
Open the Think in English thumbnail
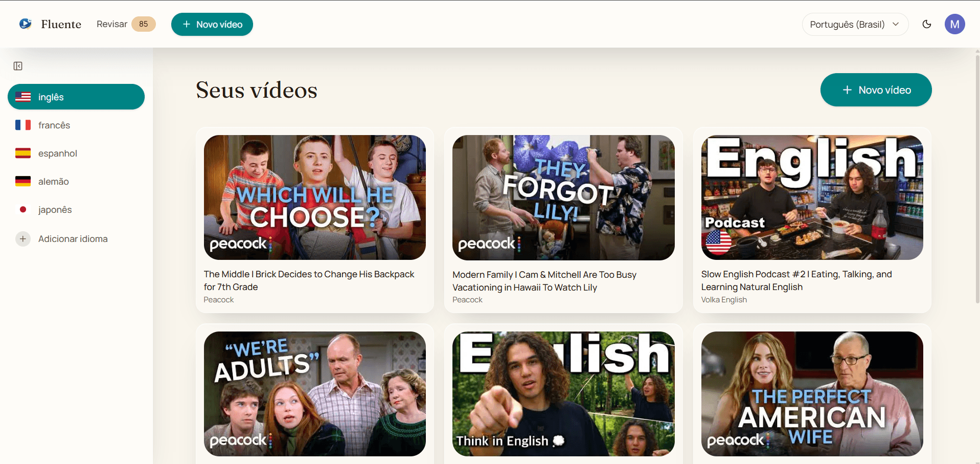563,394
